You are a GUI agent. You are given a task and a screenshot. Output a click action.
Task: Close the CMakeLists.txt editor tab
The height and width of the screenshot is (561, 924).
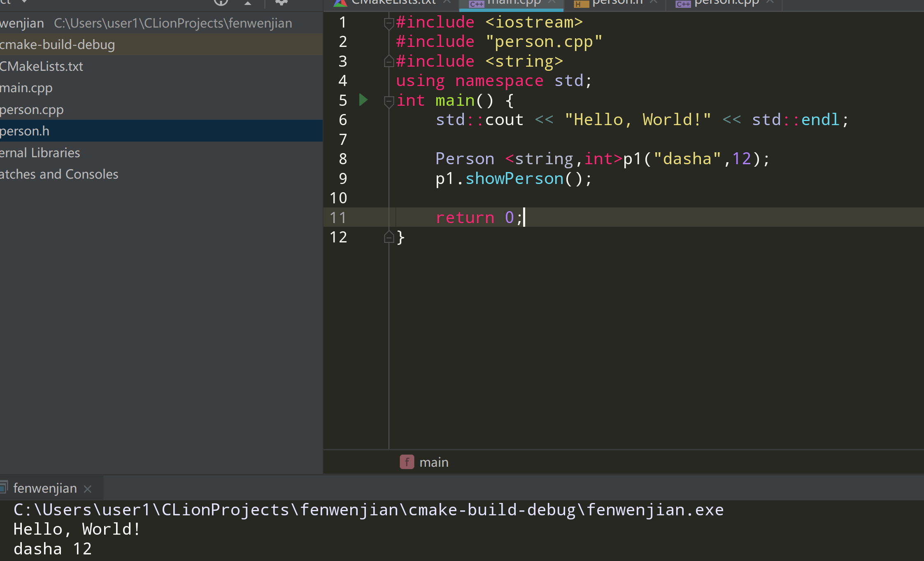[447, 2]
